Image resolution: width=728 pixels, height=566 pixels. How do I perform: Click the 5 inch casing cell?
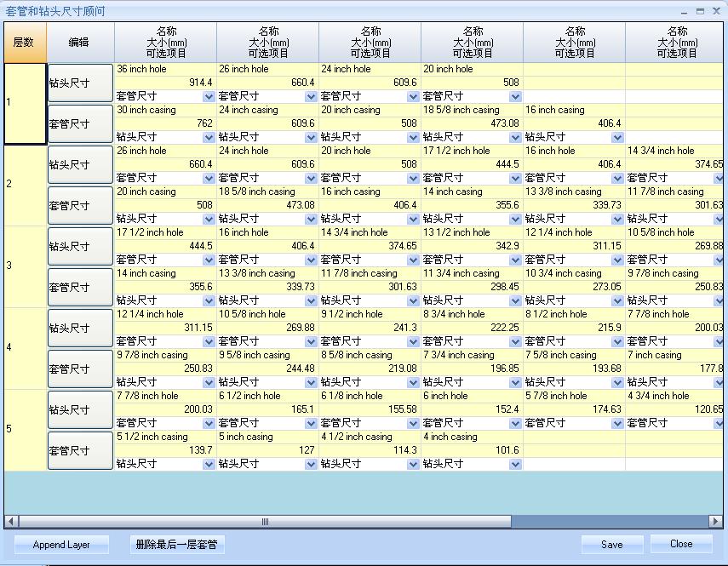point(267,437)
